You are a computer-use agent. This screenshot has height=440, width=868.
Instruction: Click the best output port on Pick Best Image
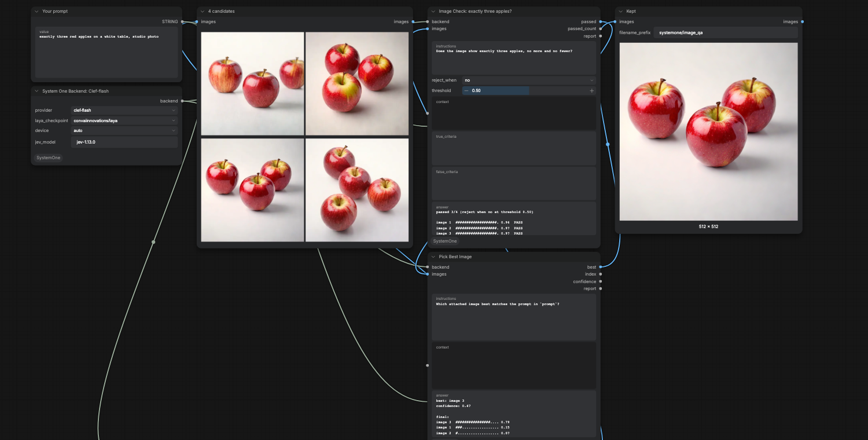(601, 267)
